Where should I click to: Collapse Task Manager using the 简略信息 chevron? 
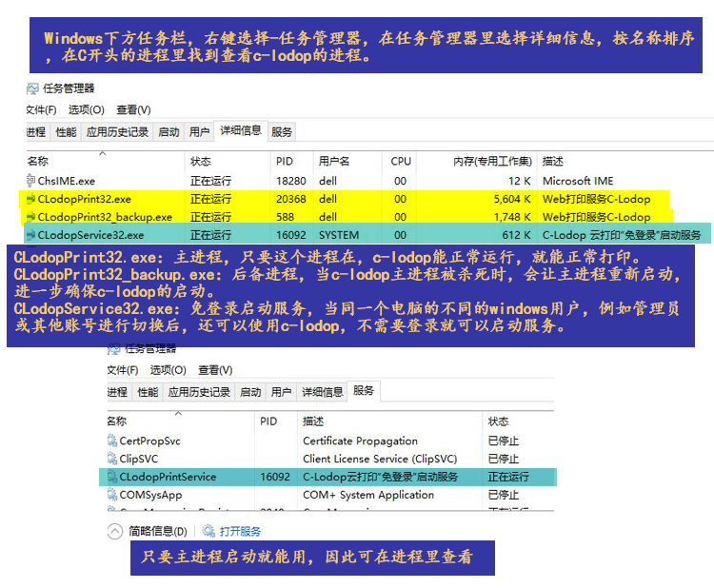tap(114, 532)
